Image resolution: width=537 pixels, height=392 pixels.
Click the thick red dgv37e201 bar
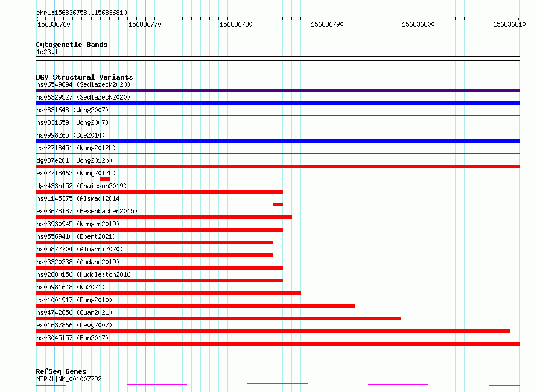(x=278, y=166)
